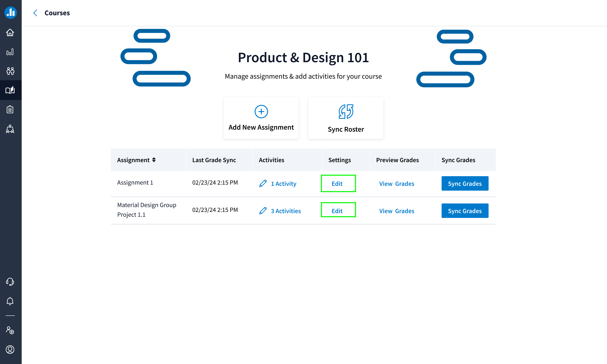Viewport: 607px width, 364px height.
Task: Edit settings for Assignment 1
Action: (338, 183)
